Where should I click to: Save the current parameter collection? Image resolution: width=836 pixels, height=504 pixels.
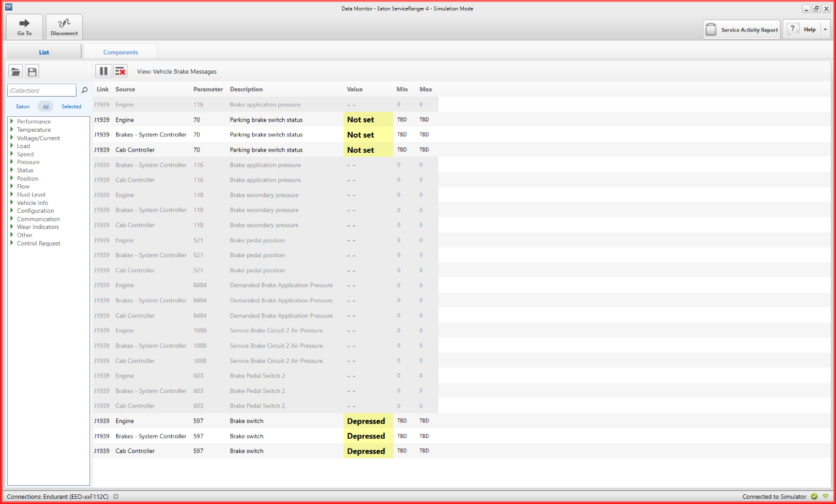pos(31,71)
